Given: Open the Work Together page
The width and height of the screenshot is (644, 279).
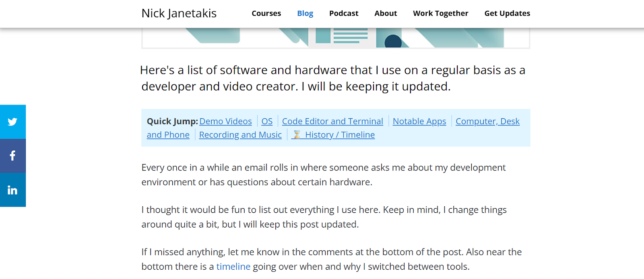Looking at the screenshot, I should click(441, 13).
